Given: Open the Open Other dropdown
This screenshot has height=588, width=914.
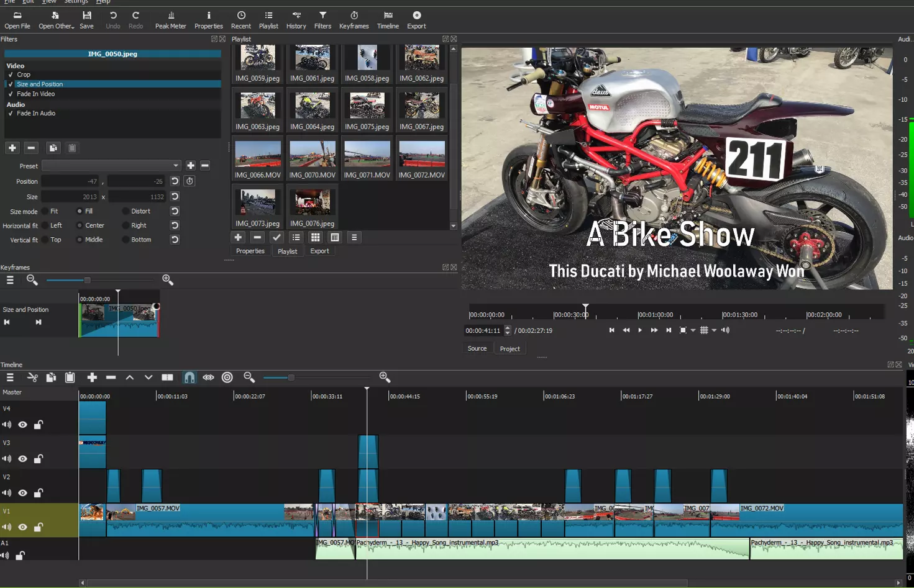Looking at the screenshot, I should pos(56,20).
